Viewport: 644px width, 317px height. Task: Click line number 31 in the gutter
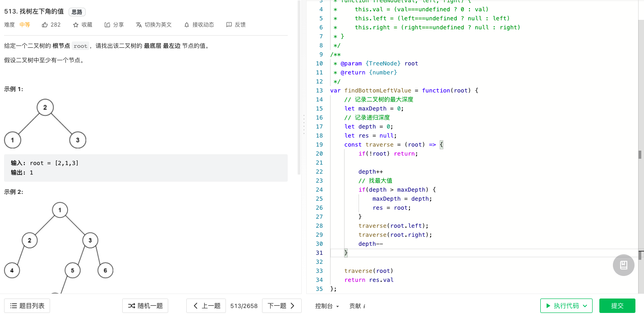[319, 253]
